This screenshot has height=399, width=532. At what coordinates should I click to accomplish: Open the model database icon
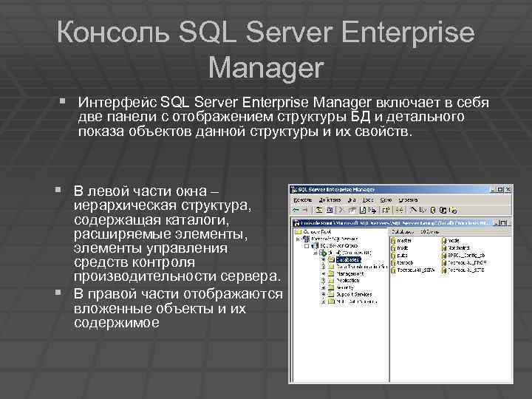click(x=444, y=241)
